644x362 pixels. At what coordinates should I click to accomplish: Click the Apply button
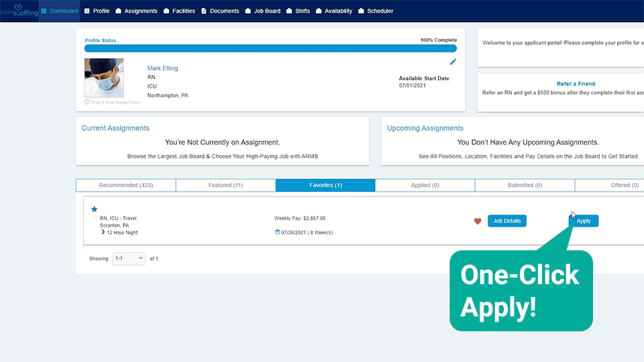tap(584, 221)
